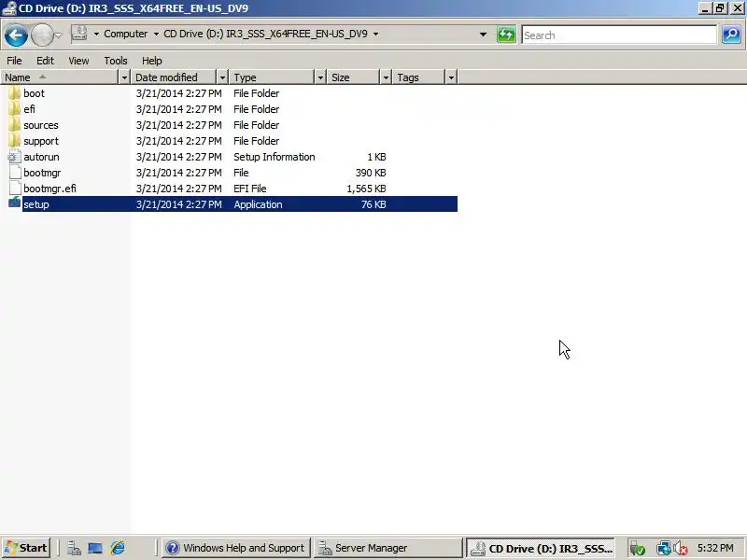This screenshot has height=560, width=747.
Task: Click the 'Setup Information' type cell
Action: [x=274, y=157]
